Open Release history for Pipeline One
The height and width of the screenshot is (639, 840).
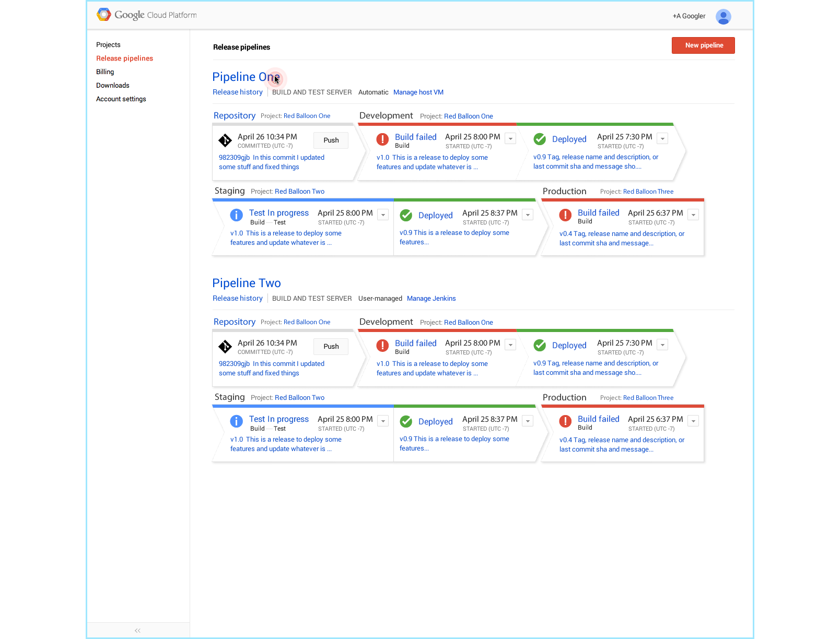(238, 92)
